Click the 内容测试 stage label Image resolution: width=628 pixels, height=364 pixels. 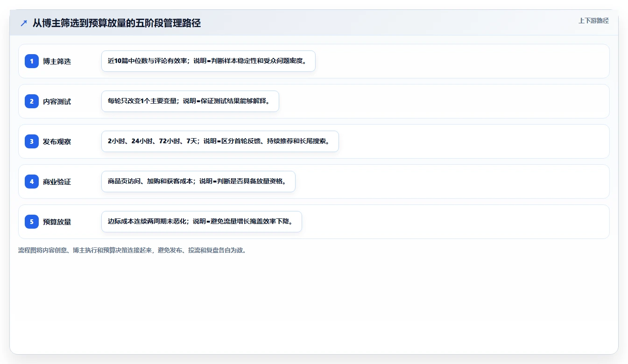[x=57, y=101]
